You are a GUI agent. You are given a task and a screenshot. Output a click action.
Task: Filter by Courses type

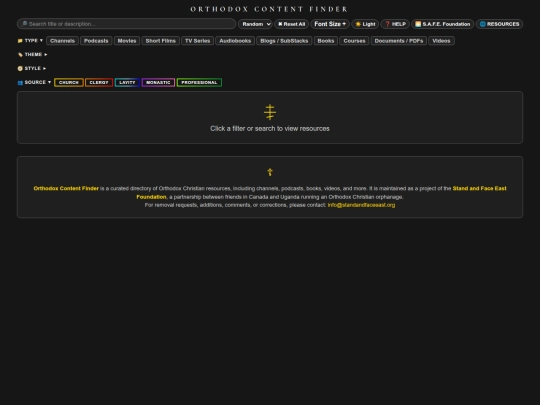pos(354,41)
